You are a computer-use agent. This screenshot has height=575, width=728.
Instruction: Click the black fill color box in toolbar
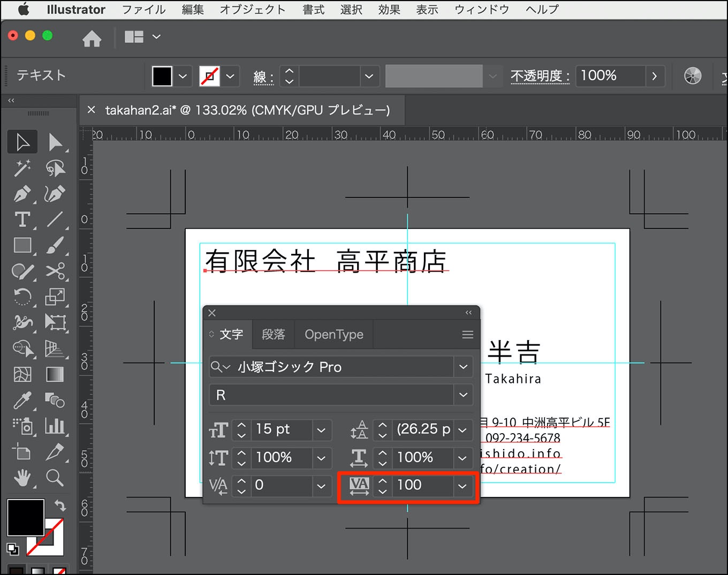point(25,517)
